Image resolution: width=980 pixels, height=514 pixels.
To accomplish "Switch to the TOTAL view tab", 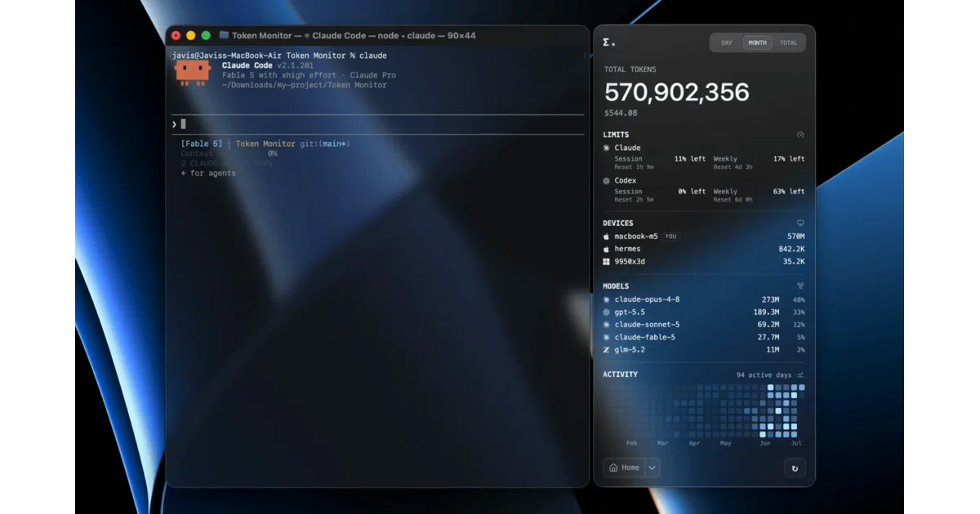I will 788,42.
